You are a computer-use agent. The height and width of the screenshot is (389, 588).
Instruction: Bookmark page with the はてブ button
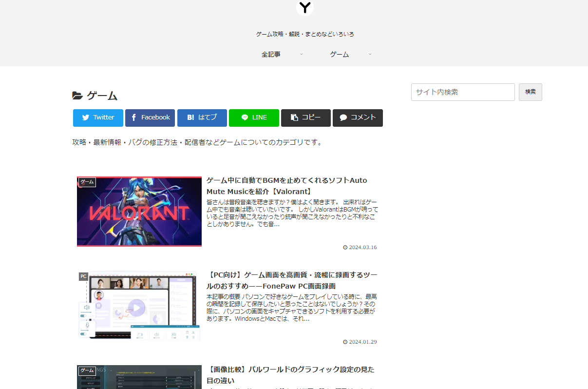click(202, 117)
